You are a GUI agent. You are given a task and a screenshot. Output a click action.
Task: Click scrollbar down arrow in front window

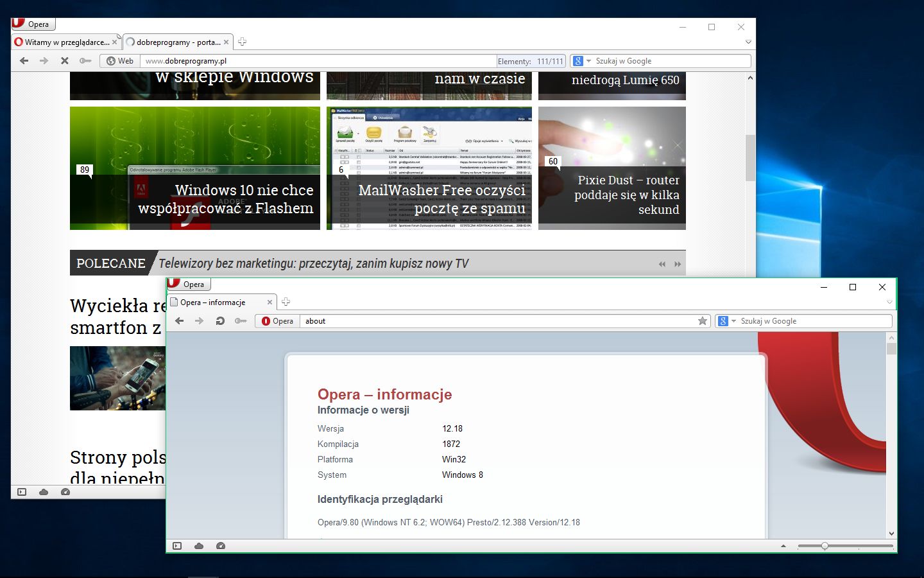(891, 534)
